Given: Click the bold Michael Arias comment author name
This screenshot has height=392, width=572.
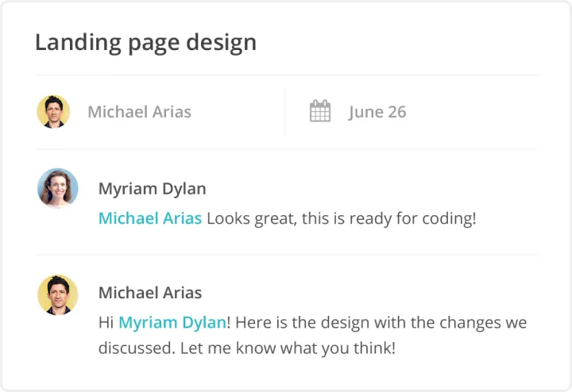Looking at the screenshot, I should (x=150, y=293).
